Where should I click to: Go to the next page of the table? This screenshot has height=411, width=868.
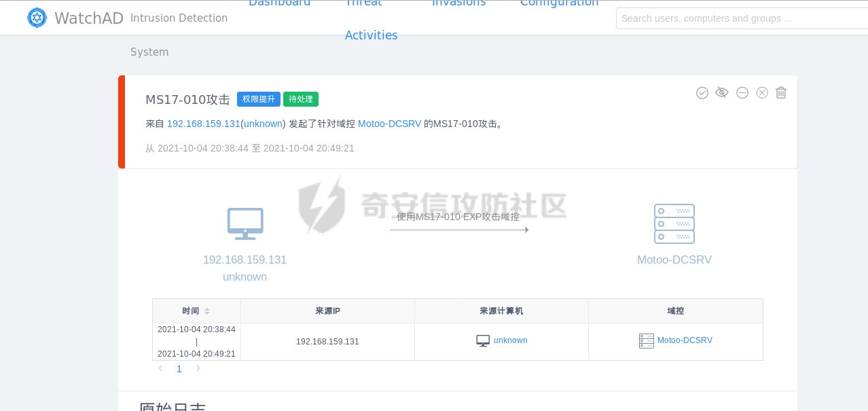coord(198,369)
